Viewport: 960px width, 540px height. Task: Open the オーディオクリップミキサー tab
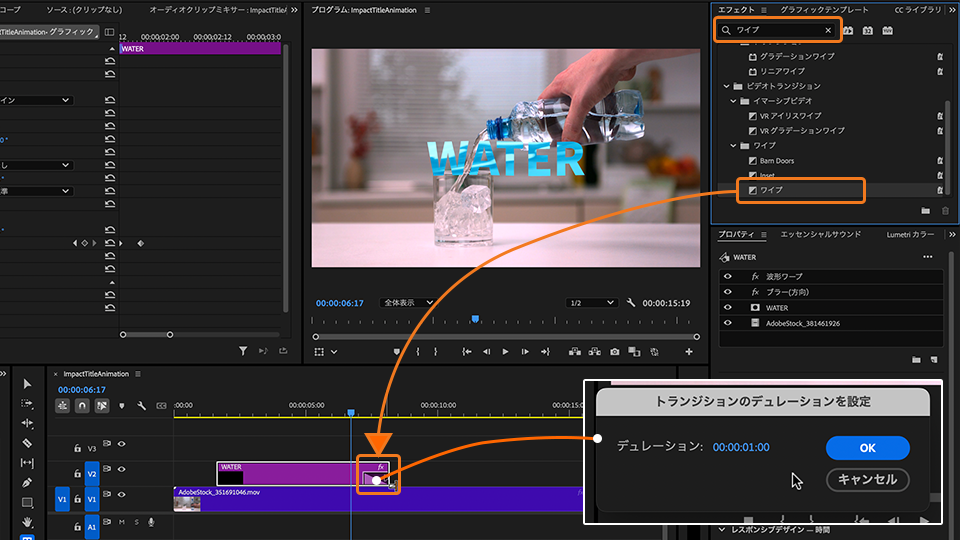[218, 10]
